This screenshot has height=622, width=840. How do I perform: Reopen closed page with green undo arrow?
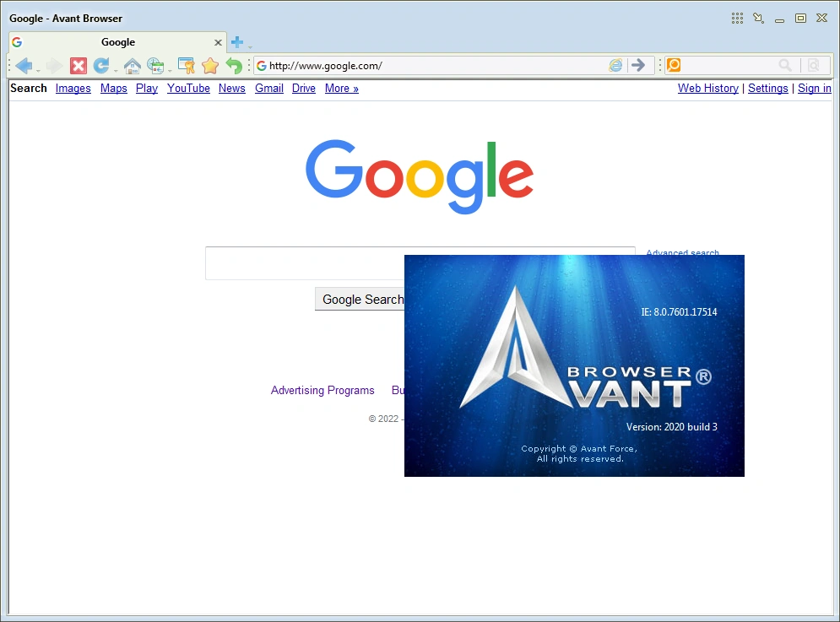(x=235, y=65)
